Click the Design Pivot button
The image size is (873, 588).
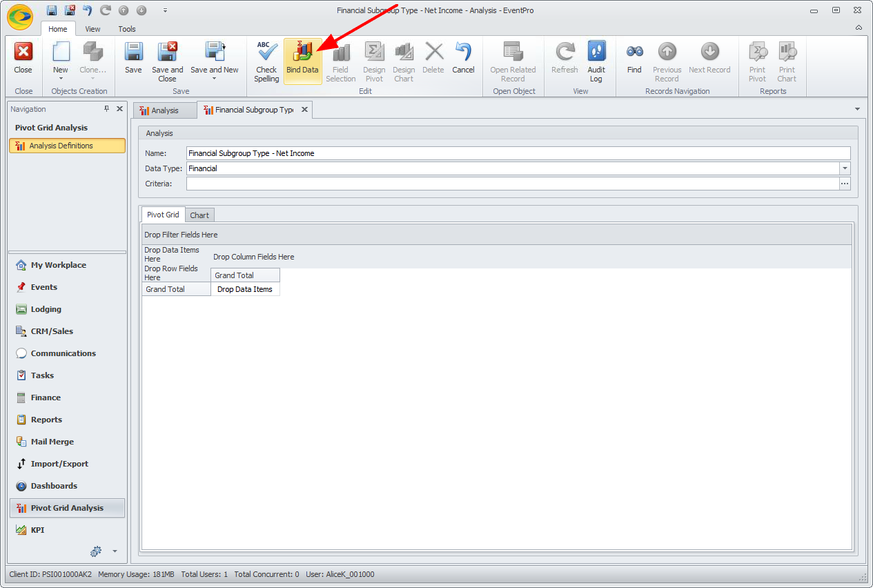(374, 61)
